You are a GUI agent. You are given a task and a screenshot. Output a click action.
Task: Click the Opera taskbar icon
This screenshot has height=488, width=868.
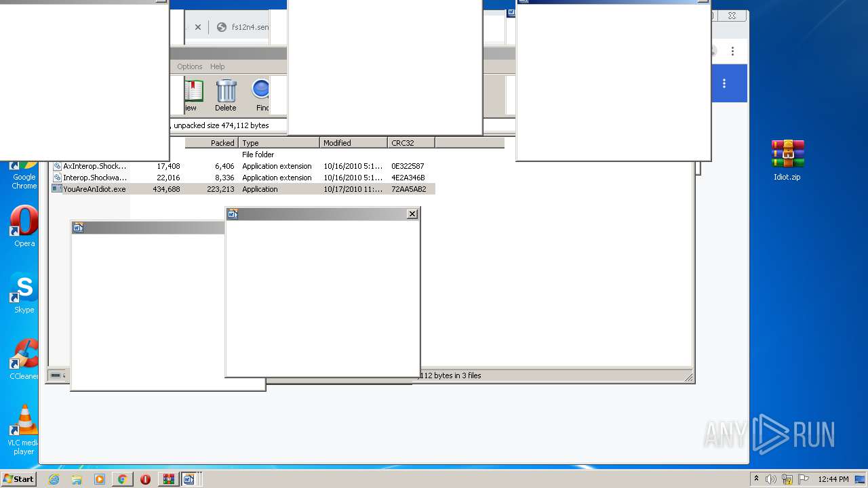145,479
